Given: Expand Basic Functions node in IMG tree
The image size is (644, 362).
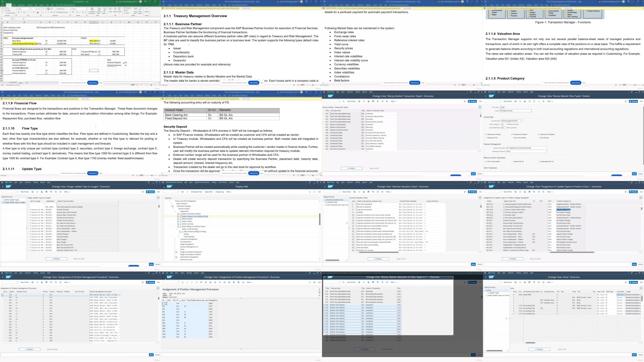Looking at the screenshot, I should tap(171, 204).
